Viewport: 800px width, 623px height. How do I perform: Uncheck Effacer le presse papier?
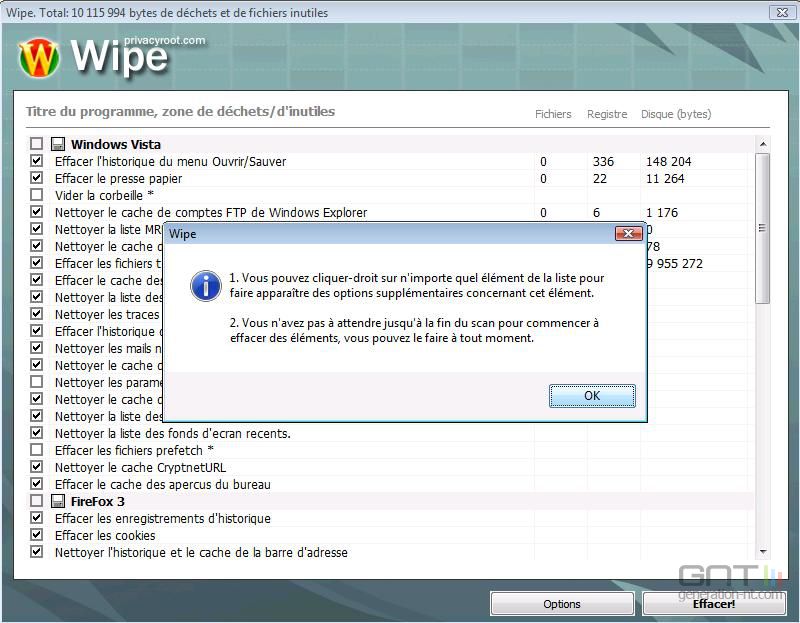[x=36, y=178]
